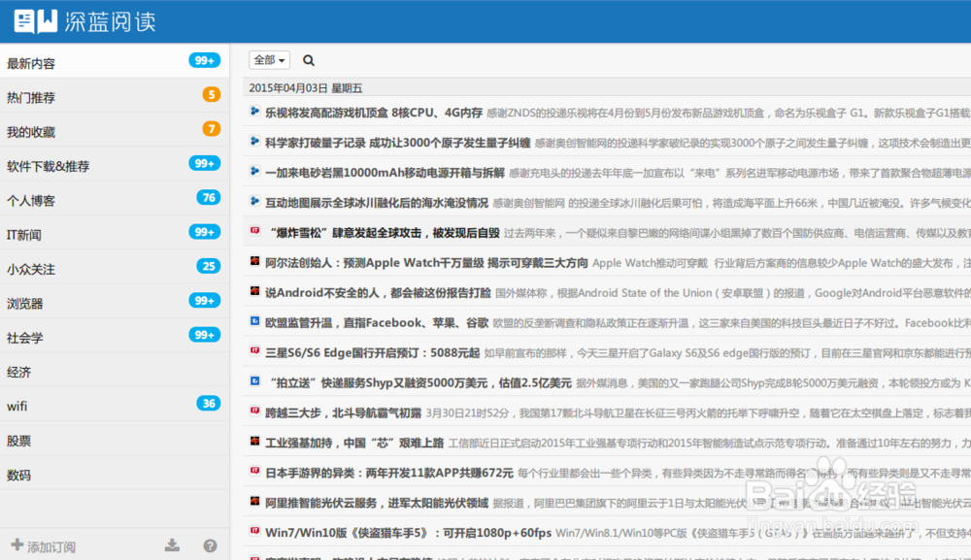Open article 互动地图展示全球冰川融化
The width and height of the screenshot is (971, 560).
[377, 203]
